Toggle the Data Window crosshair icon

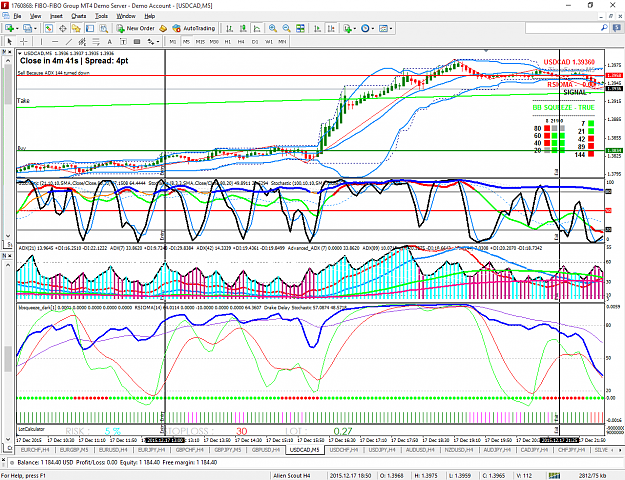(x=63, y=28)
